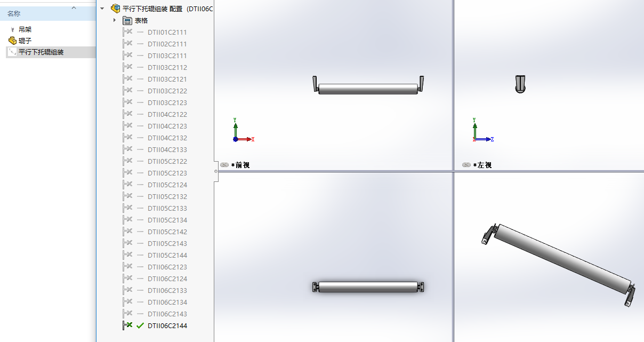
Task: Expand the 表格 tree node
Action: [x=115, y=20]
